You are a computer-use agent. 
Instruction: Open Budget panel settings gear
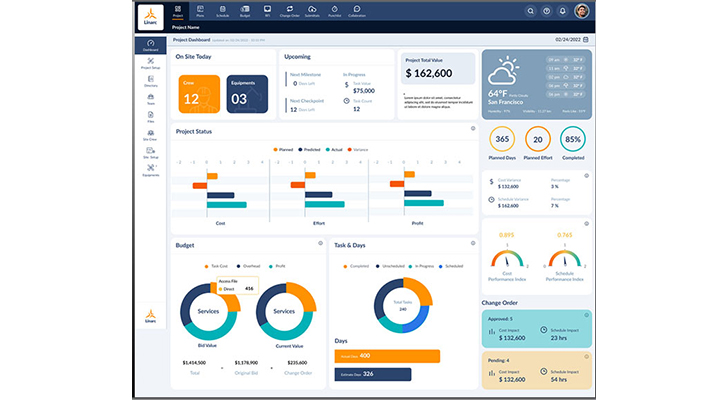click(x=320, y=243)
